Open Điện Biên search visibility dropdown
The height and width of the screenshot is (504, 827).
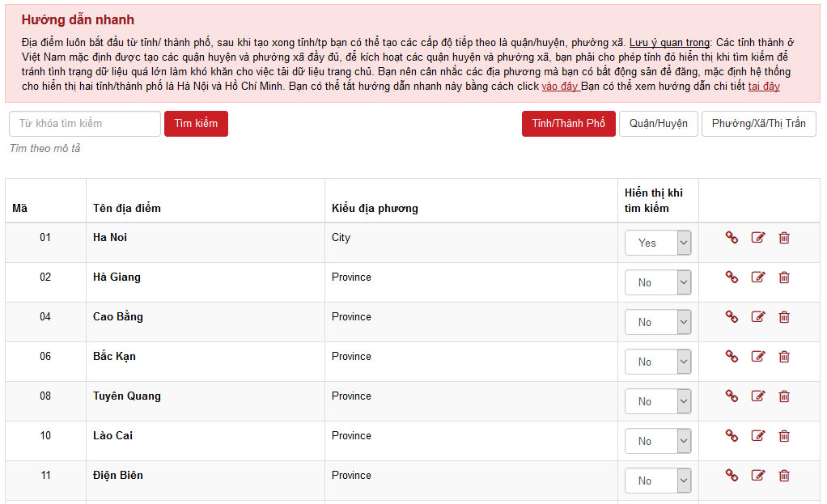(x=658, y=481)
